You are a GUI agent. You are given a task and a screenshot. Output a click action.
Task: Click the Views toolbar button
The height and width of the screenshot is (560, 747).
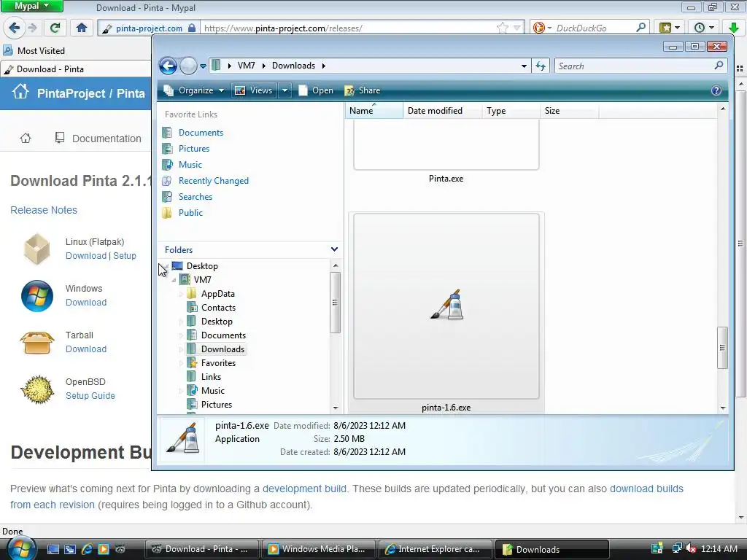pyautogui.click(x=255, y=90)
